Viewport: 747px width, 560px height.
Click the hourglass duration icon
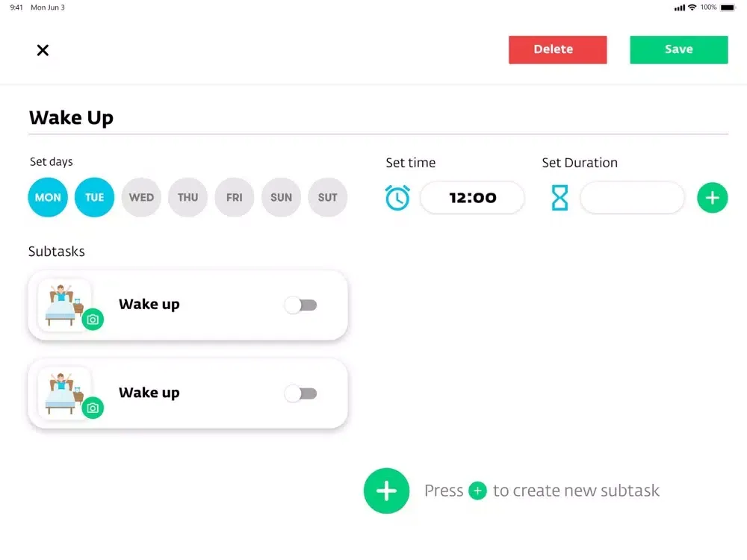560,198
